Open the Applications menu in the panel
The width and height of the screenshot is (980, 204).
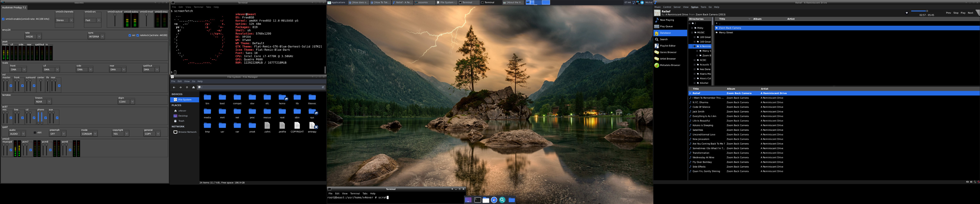point(337,2)
